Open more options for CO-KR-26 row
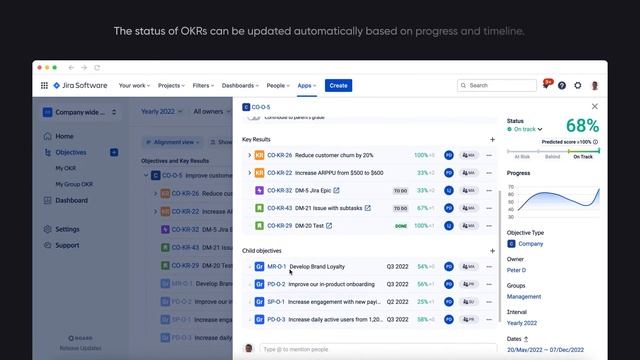 click(489, 155)
